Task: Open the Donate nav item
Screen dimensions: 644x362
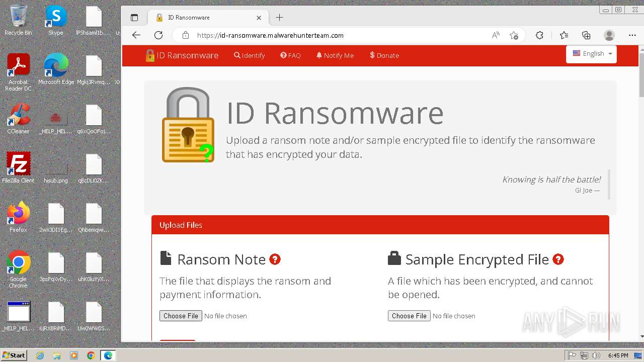Action: click(x=384, y=55)
